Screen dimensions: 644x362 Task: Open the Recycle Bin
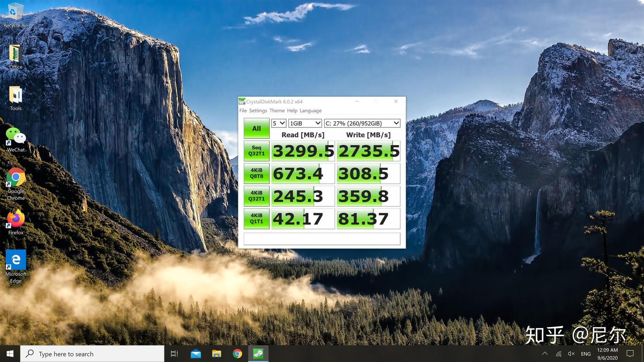(16, 11)
